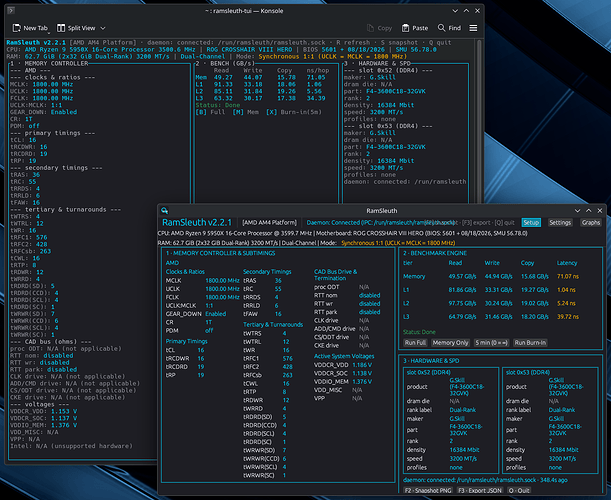The image size is (611, 500).
Task: Click the 5 min burn-in duration field
Action: (x=491, y=343)
